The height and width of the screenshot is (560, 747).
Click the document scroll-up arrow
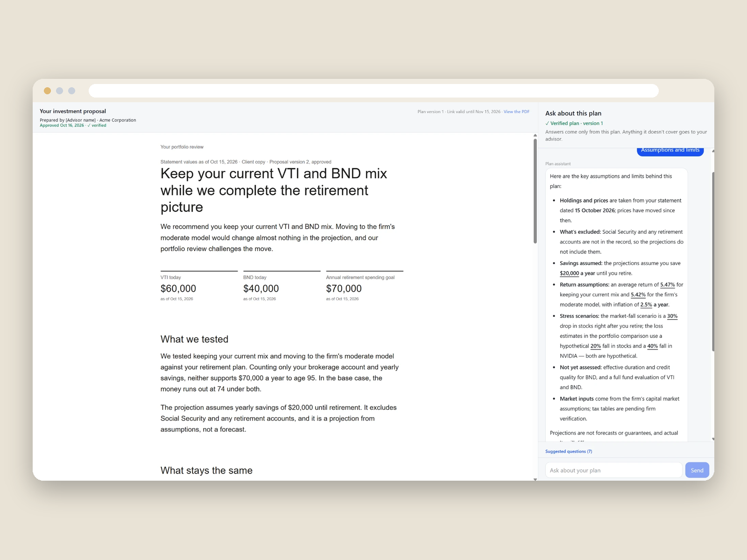tap(535, 135)
